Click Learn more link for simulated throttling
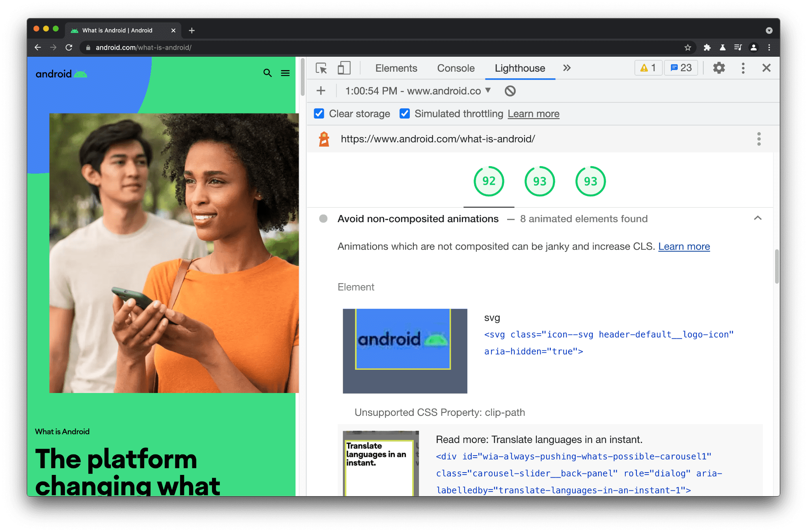Screen dimensions: 807x532 (533, 113)
